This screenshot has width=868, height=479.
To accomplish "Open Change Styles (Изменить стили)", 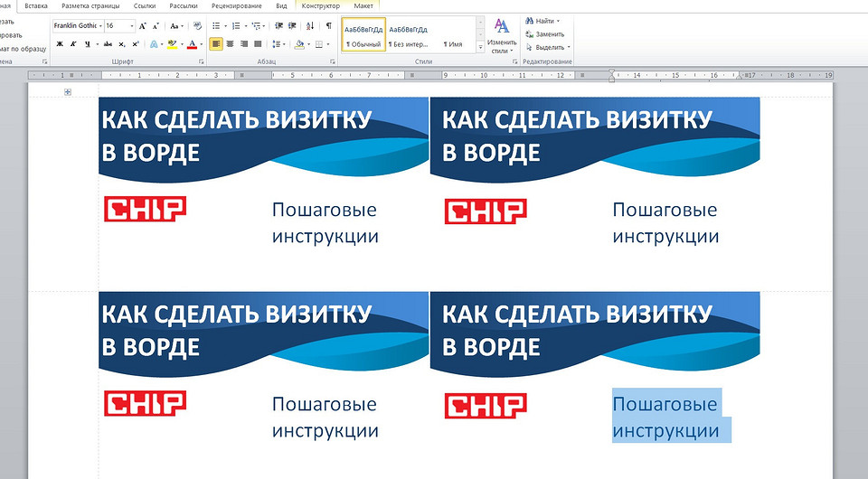I will tap(502, 35).
